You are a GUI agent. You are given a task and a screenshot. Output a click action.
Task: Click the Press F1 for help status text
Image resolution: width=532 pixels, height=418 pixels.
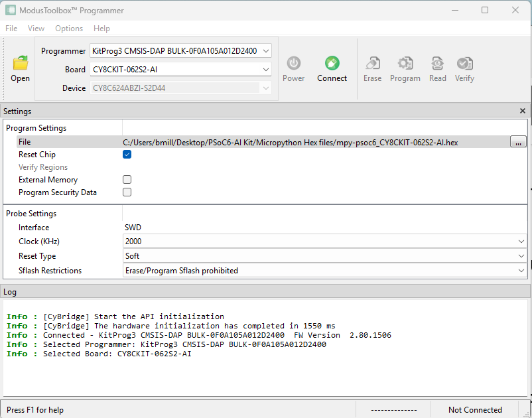pos(35,410)
